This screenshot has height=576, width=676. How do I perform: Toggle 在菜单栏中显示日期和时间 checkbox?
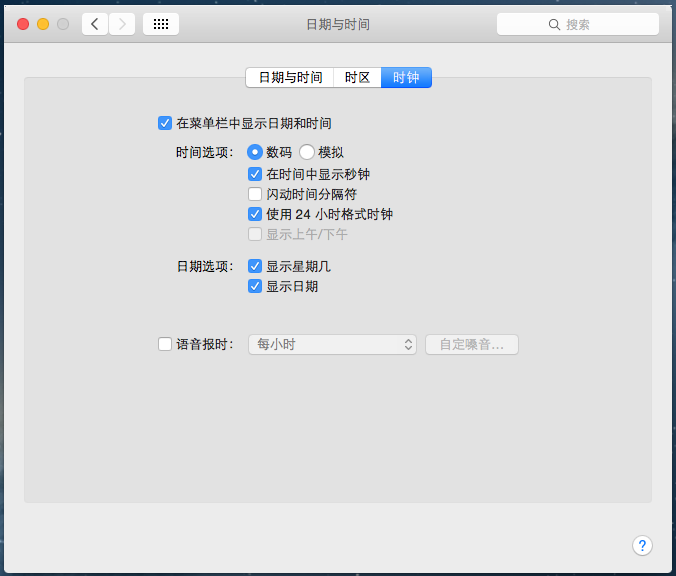tap(165, 123)
